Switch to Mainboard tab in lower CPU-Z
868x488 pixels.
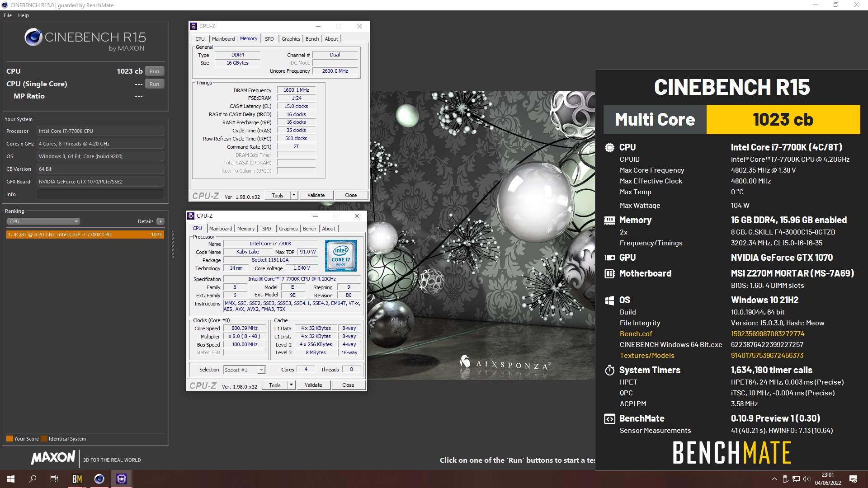(x=221, y=229)
